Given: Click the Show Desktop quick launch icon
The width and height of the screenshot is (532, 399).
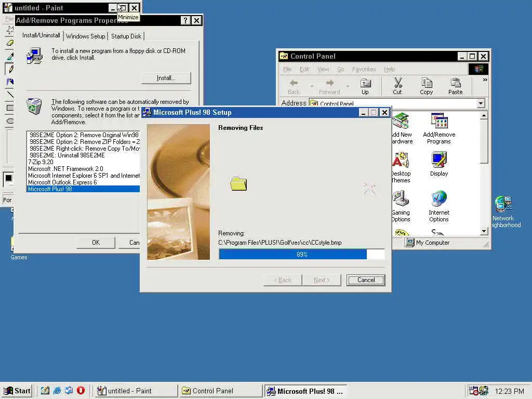Looking at the screenshot, I should coord(45,391).
